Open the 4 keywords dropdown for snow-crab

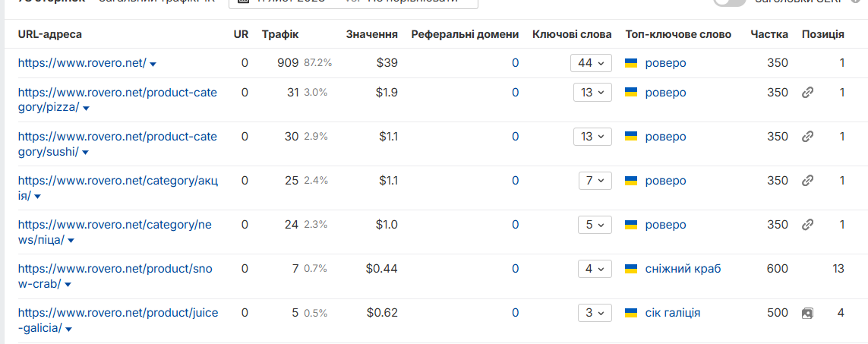pos(595,270)
